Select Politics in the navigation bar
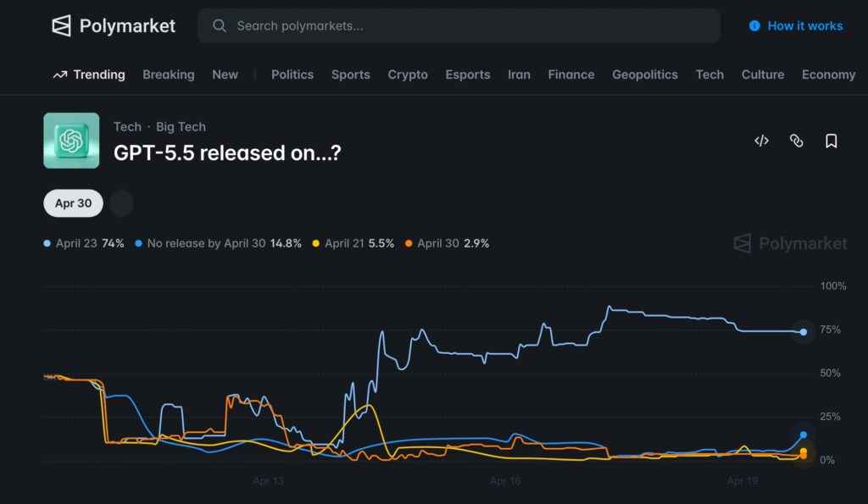Screen dimensions: 868x504 coord(292,75)
